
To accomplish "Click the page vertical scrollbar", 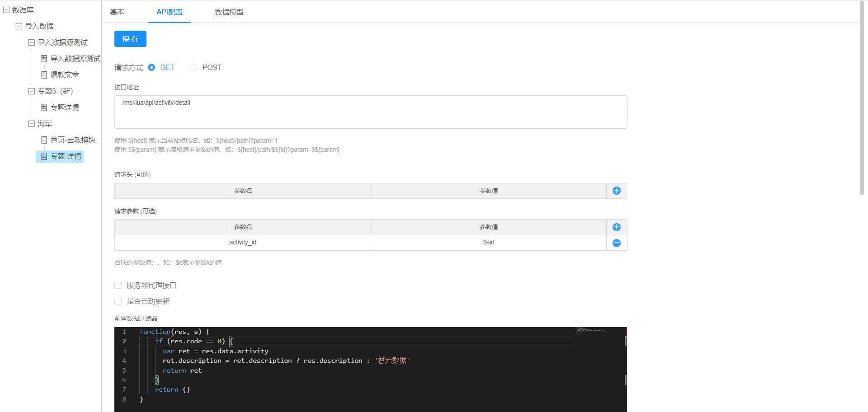I will click(862, 99).
